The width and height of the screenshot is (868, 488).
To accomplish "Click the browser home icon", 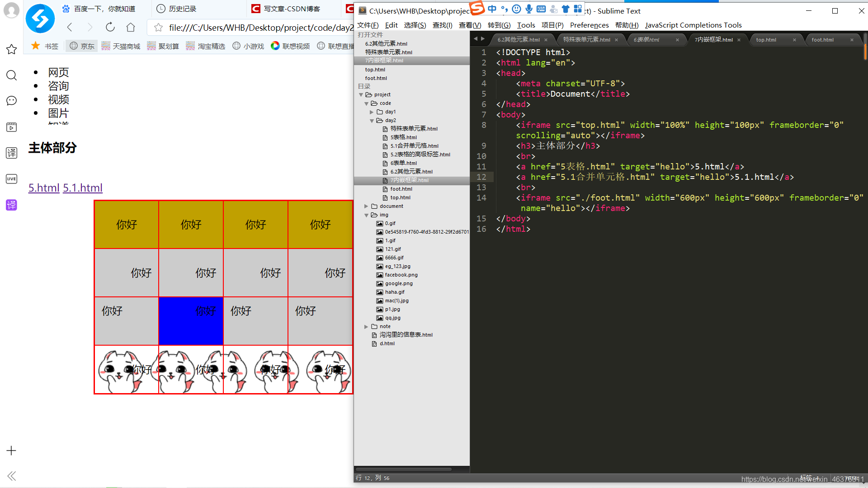I will (x=131, y=27).
